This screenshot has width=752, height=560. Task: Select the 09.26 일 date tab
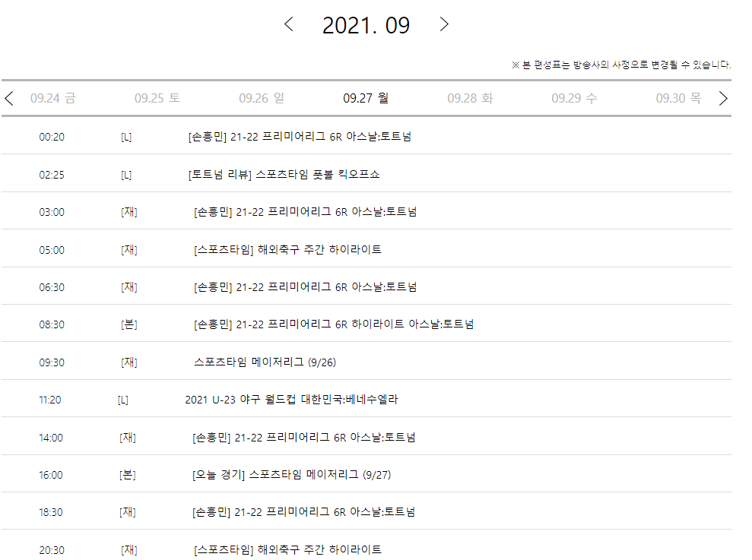(261, 98)
